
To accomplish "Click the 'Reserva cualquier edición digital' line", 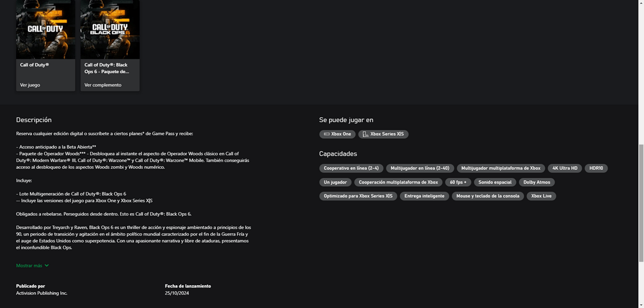I will [105, 133].
